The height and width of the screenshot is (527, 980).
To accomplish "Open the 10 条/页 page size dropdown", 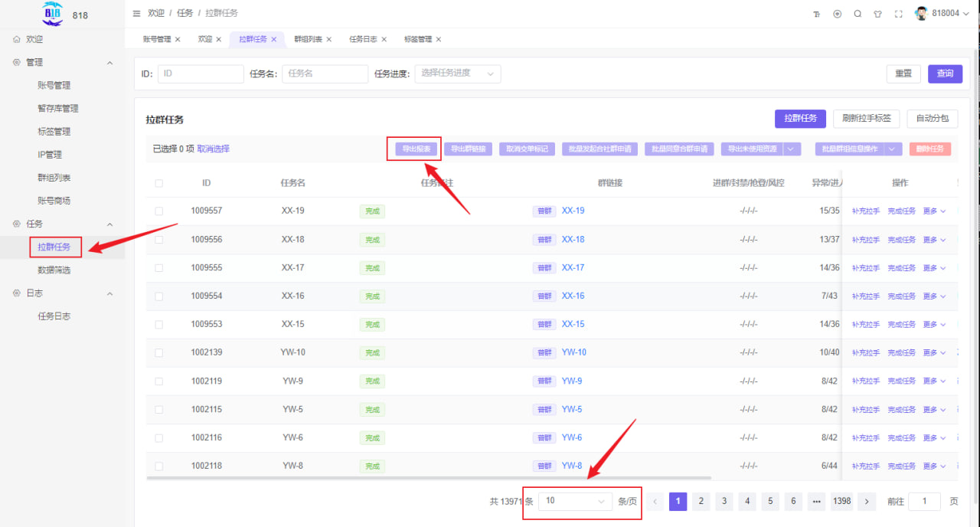I will coord(576,501).
